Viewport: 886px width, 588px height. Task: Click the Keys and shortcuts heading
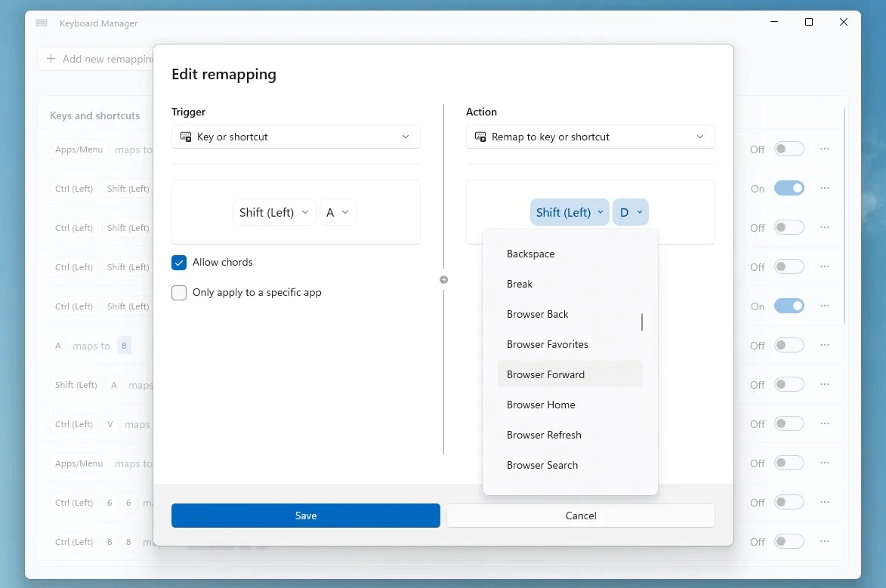(x=94, y=115)
